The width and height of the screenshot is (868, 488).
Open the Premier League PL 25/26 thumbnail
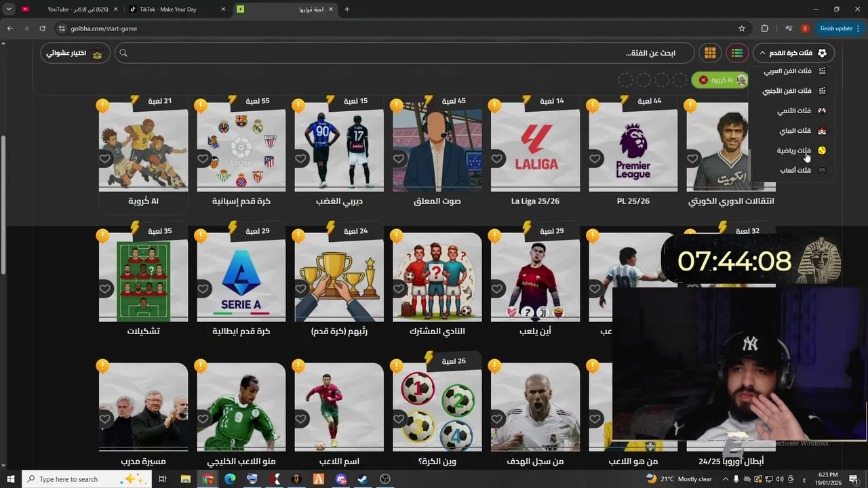click(x=633, y=146)
